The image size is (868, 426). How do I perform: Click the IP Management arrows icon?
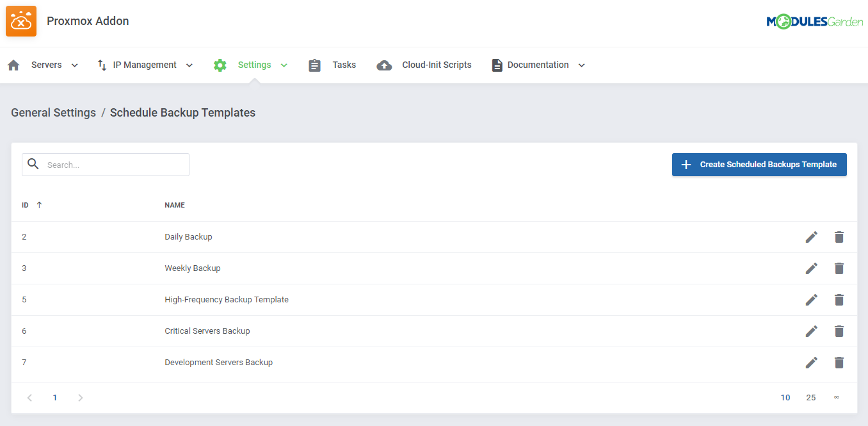tap(102, 65)
